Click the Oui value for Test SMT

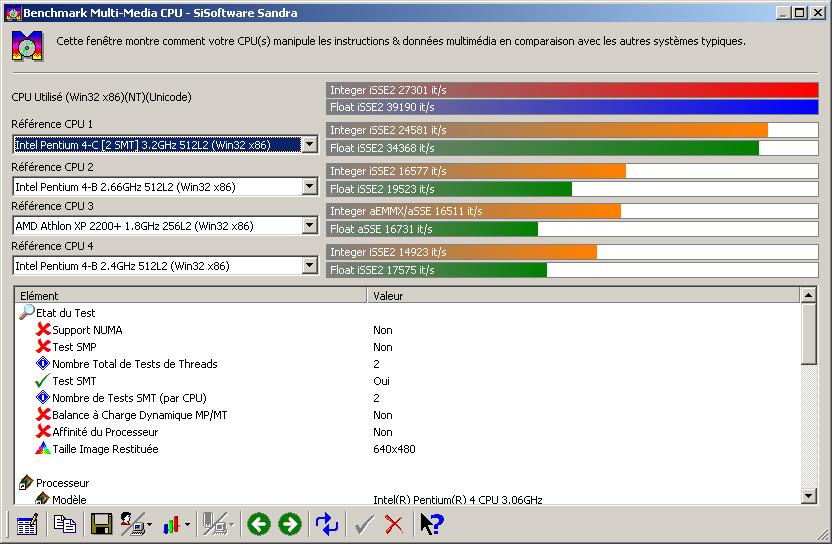coord(382,381)
